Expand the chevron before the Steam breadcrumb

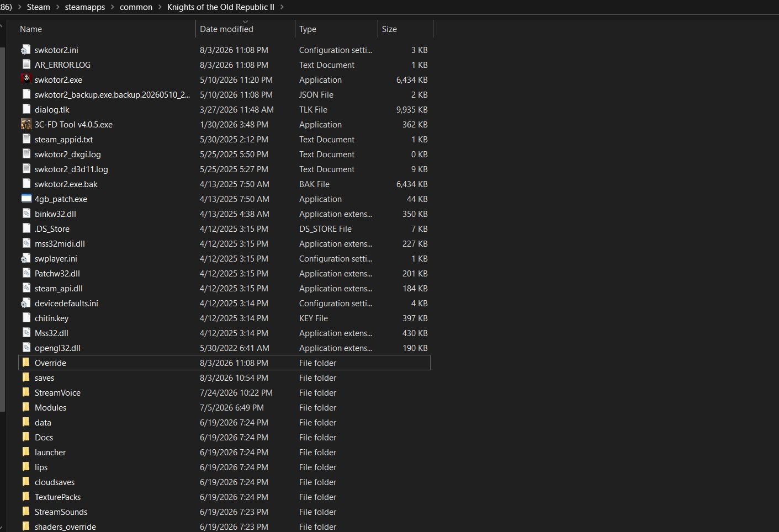(x=19, y=7)
